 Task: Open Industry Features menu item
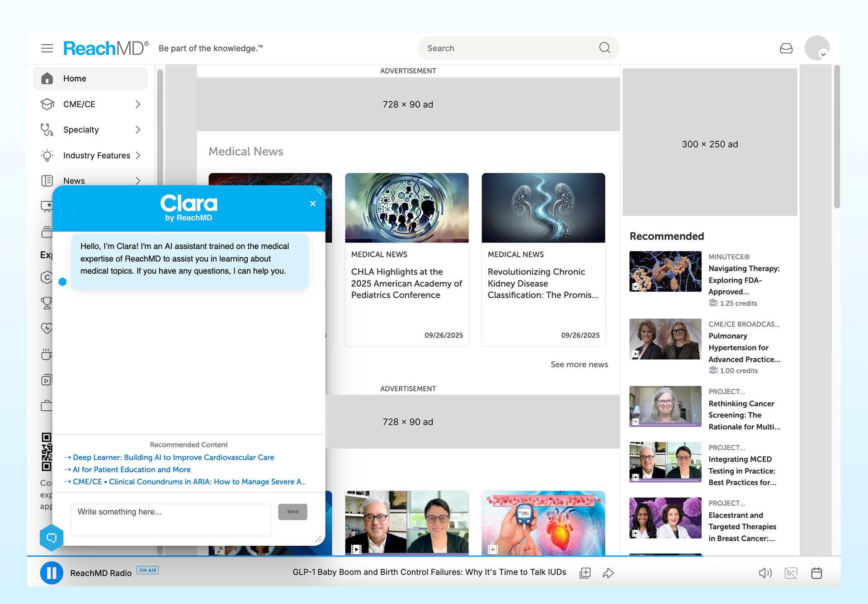coord(97,155)
